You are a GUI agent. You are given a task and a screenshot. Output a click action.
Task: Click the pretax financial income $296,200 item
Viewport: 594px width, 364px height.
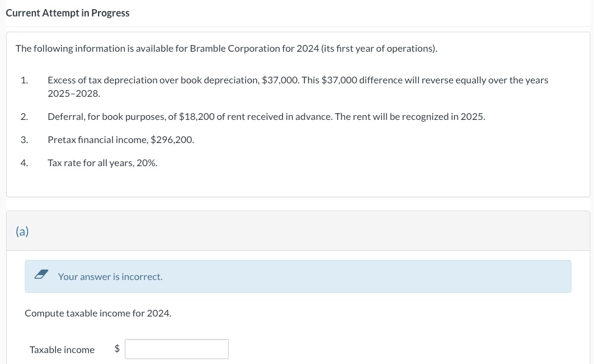pyautogui.click(x=121, y=139)
